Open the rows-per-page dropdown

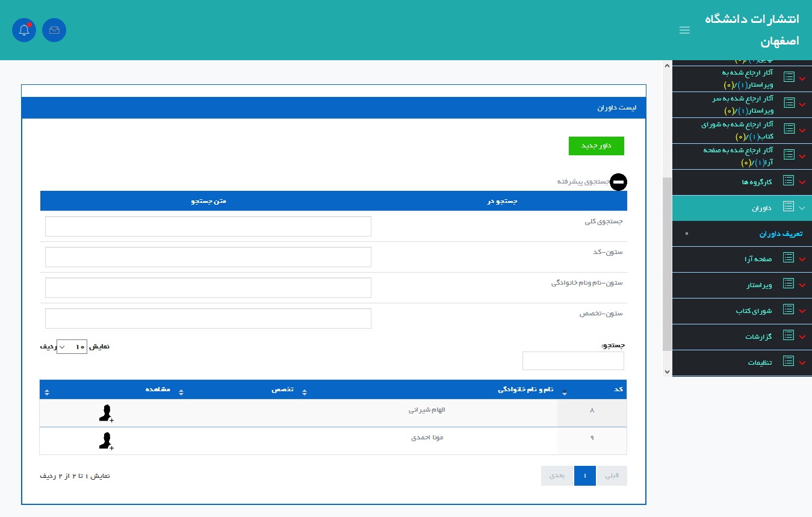tap(72, 347)
